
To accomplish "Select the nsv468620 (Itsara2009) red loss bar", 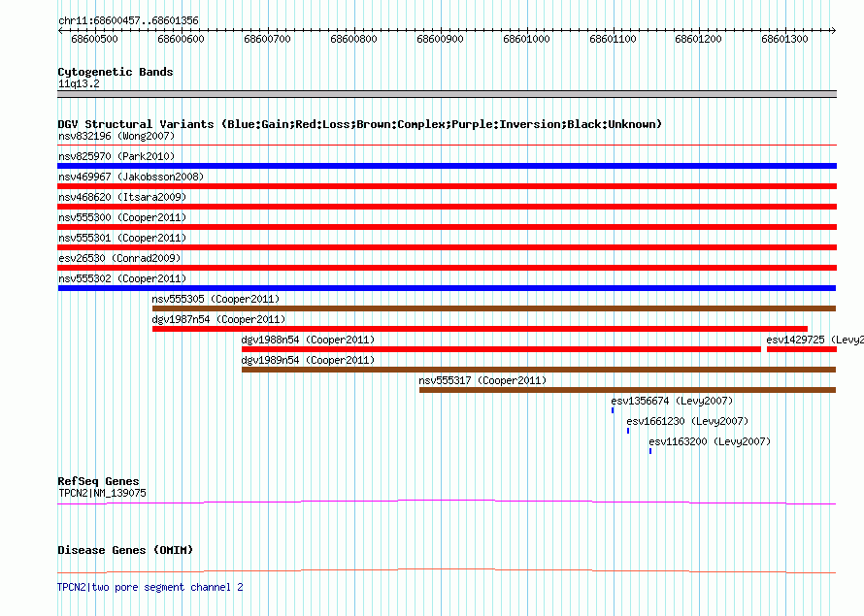I will pos(447,207).
